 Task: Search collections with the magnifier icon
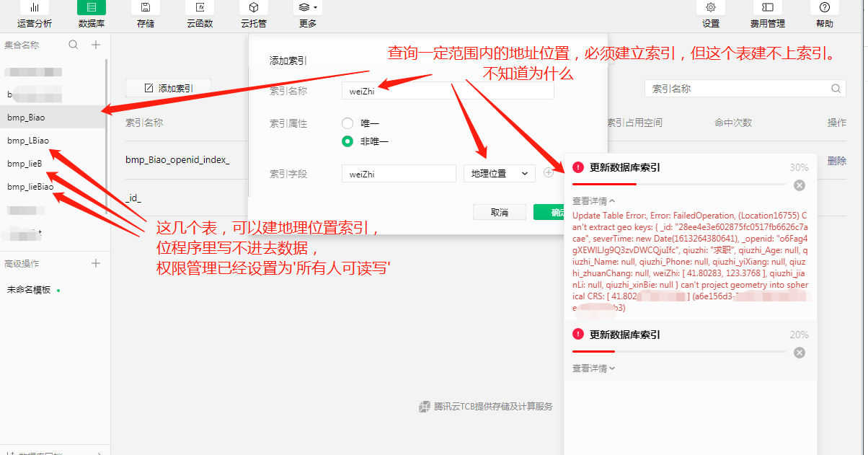pos(74,45)
